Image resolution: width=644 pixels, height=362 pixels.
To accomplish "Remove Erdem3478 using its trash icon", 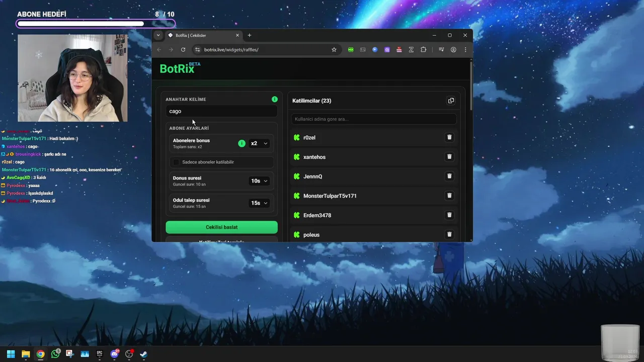I will [449, 215].
